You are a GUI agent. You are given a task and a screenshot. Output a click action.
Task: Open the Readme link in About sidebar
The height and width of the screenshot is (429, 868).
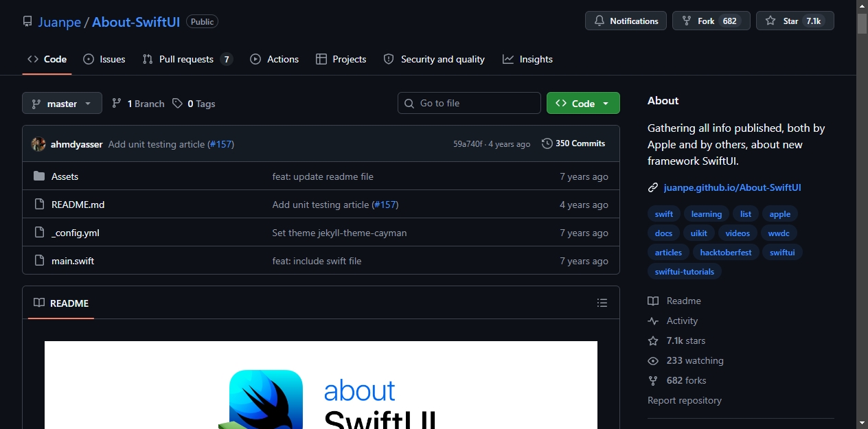click(x=674, y=301)
